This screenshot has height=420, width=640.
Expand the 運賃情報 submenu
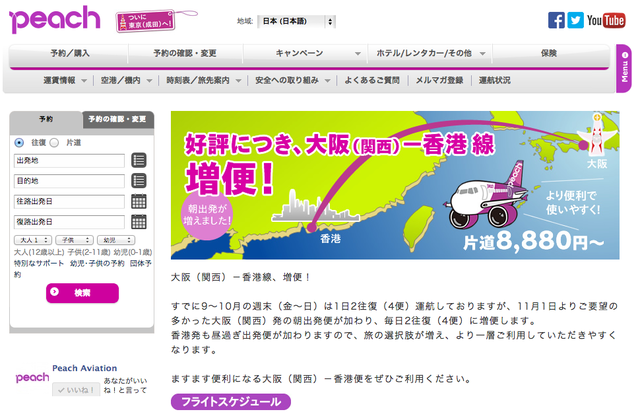point(84,81)
